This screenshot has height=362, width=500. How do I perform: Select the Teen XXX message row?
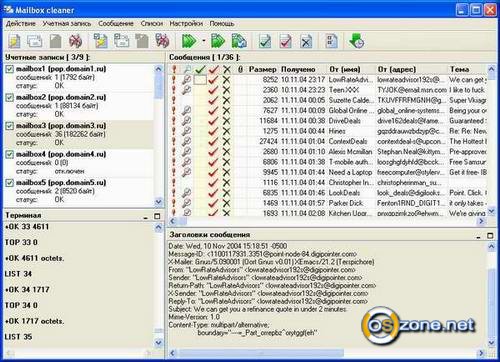point(328,90)
